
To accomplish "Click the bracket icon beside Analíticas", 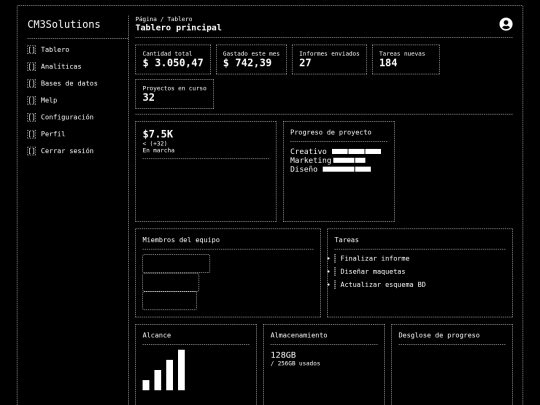I will [x=31, y=66].
